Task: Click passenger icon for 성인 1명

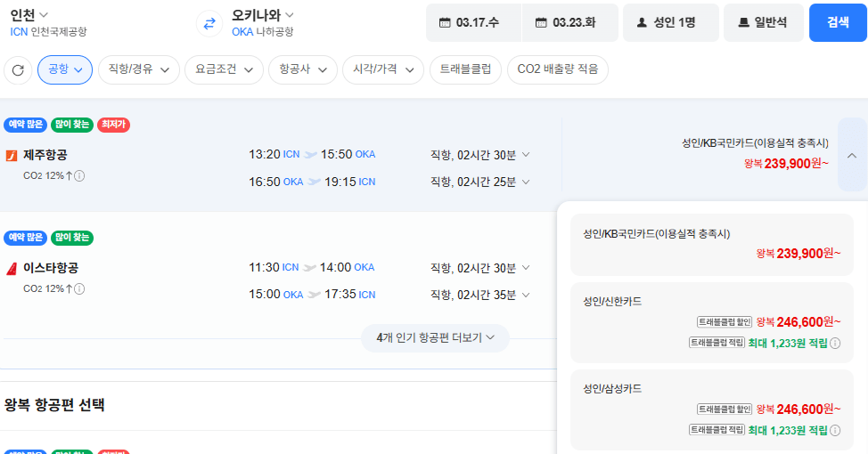Action: (642, 22)
